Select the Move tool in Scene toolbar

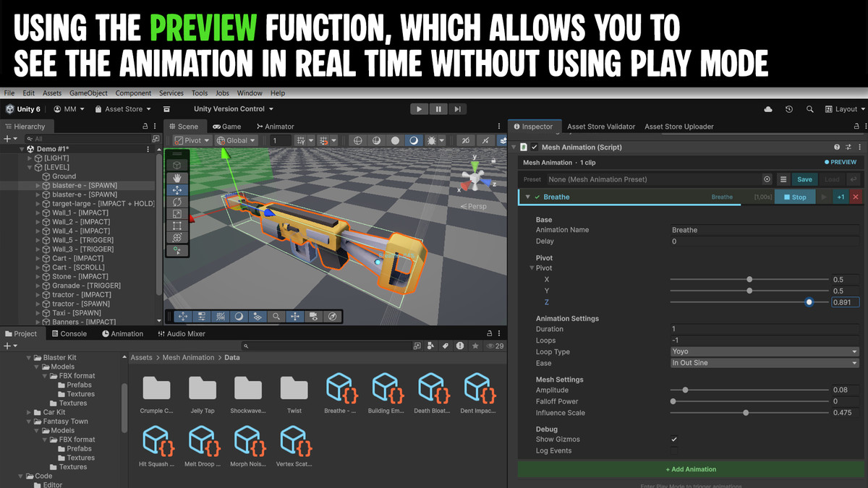click(x=177, y=190)
